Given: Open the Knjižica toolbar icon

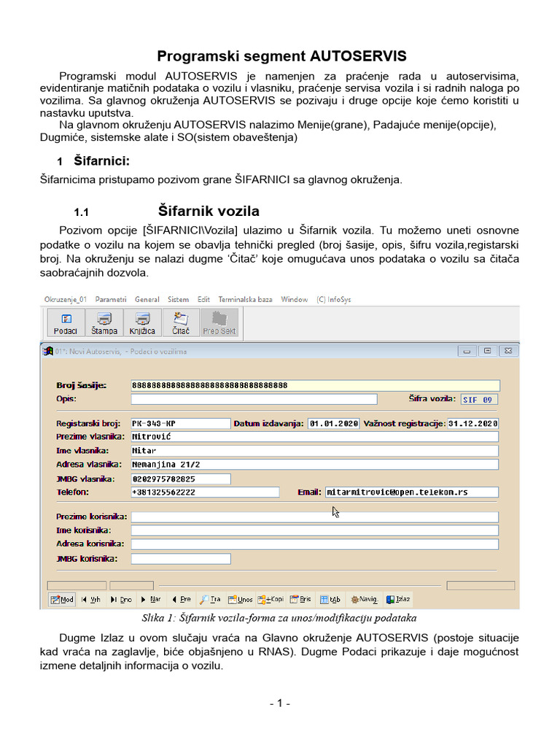Looking at the screenshot, I should pyautogui.click(x=142, y=323).
